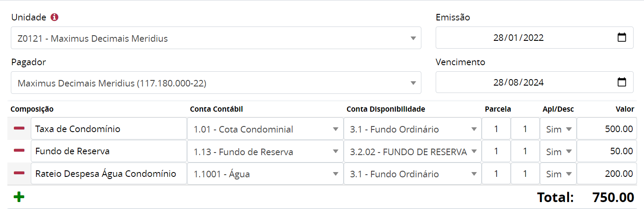Edit the Taxa de Condomínio description field

[108, 129]
